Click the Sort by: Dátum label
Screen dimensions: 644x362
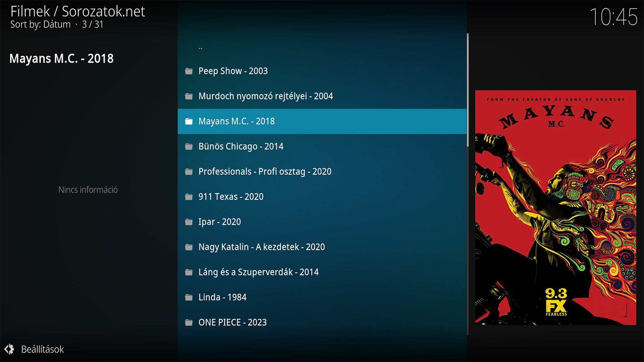pos(40,24)
